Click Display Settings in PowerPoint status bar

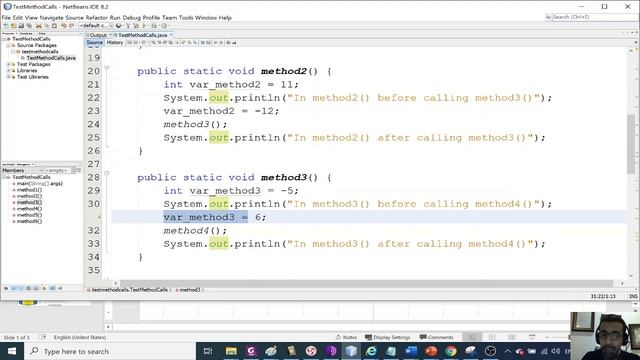(387, 337)
